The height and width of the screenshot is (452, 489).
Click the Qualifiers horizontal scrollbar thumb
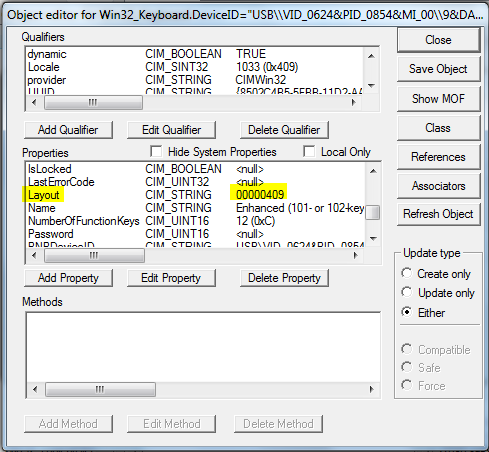tap(93, 102)
